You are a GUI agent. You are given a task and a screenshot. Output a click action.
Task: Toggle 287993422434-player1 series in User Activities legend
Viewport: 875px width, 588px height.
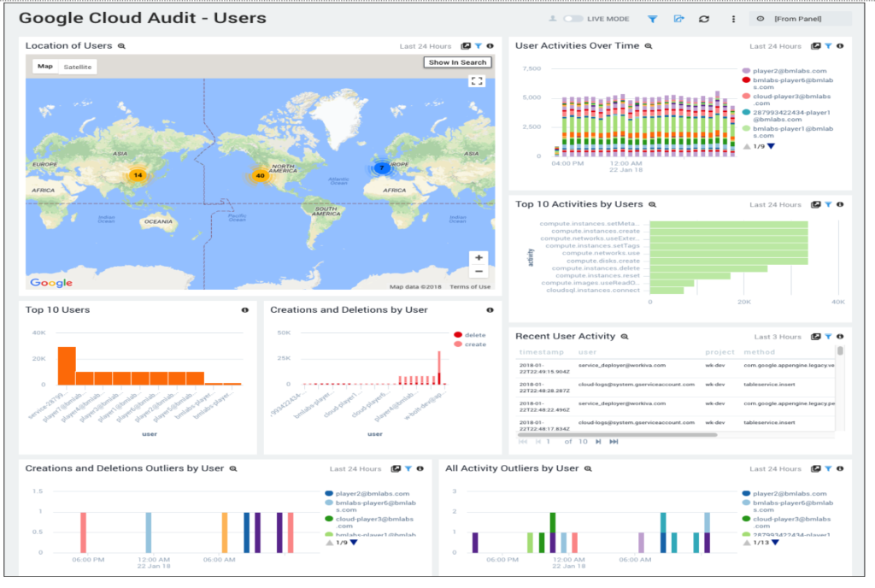[x=787, y=116]
